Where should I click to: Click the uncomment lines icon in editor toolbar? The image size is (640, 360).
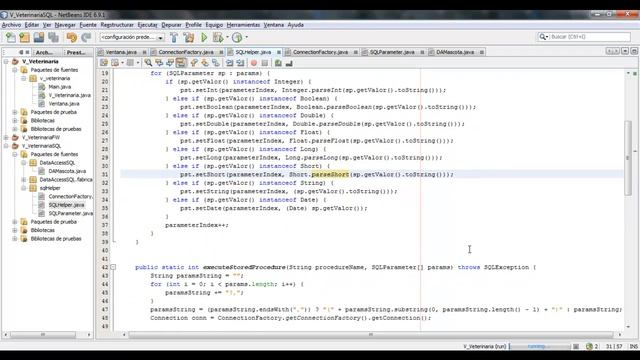click(x=289, y=63)
